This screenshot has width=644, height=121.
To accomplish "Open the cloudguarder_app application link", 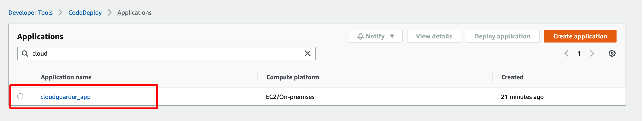I will [x=66, y=97].
